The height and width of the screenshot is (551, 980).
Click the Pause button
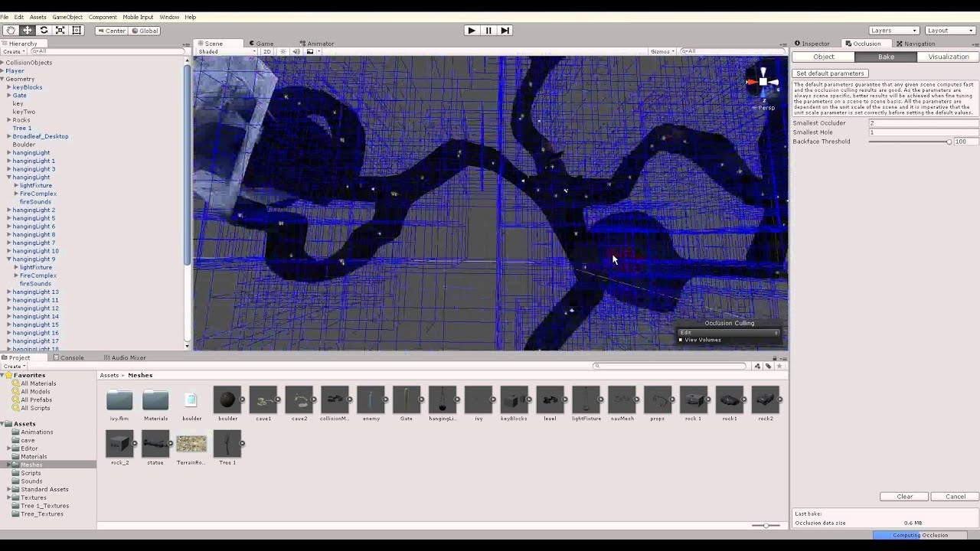click(x=488, y=31)
